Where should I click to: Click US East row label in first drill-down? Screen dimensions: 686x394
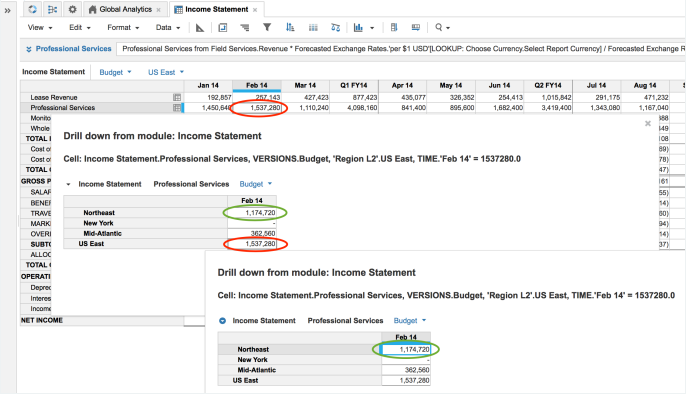(91, 244)
